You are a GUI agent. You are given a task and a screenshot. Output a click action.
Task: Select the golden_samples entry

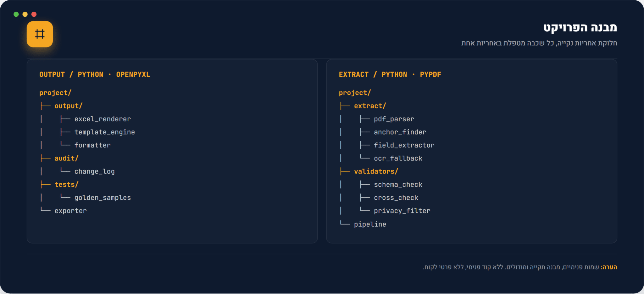(103, 198)
